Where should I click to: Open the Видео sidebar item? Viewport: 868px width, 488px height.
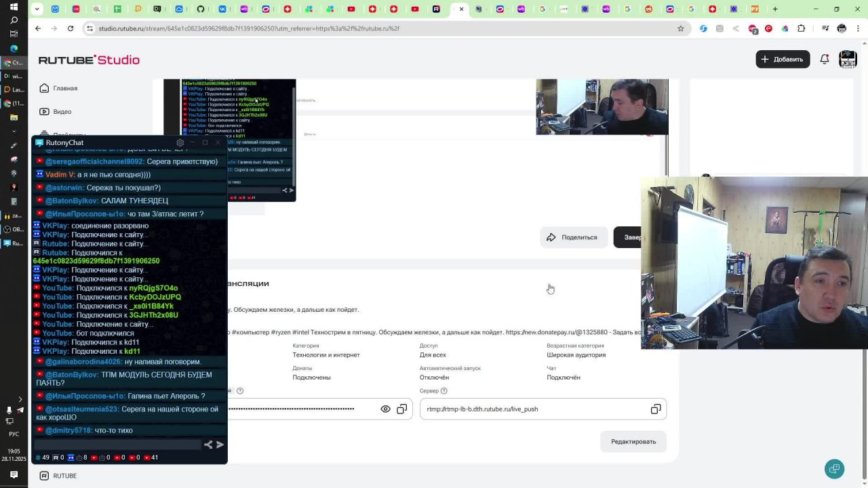coord(56,111)
